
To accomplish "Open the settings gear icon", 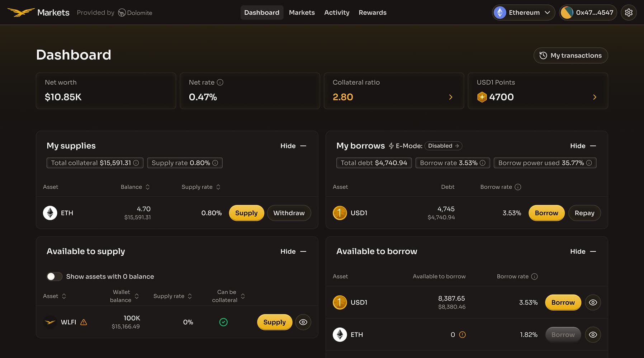I will 629,13.
